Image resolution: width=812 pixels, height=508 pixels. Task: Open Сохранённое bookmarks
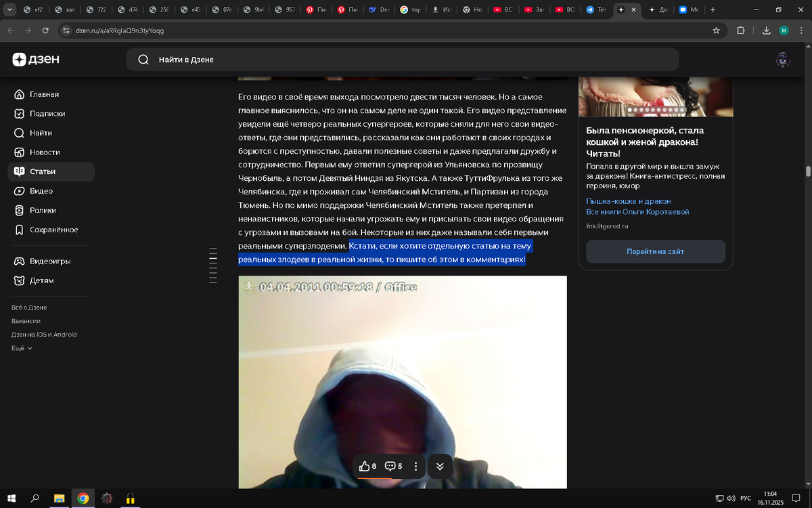coord(51,230)
